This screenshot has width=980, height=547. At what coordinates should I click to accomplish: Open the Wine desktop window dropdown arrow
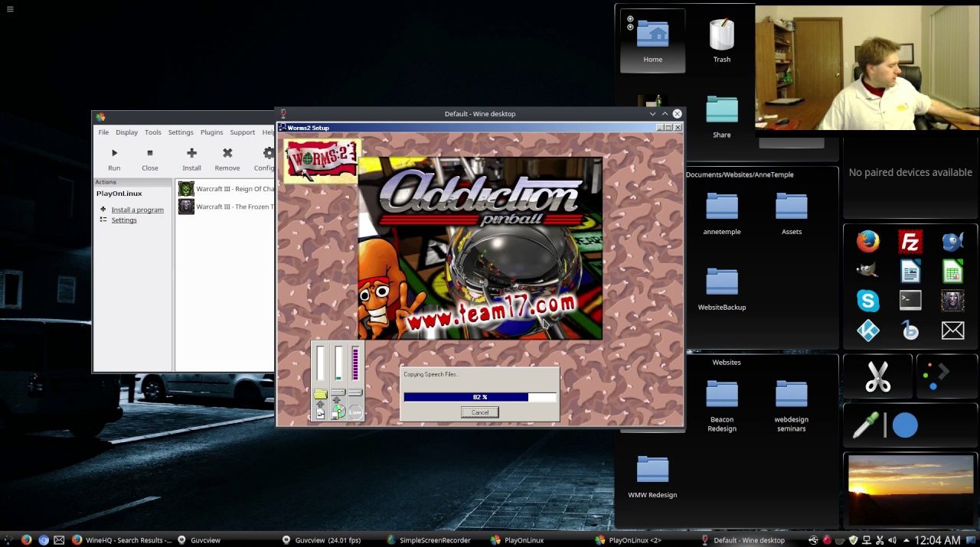[652, 114]
